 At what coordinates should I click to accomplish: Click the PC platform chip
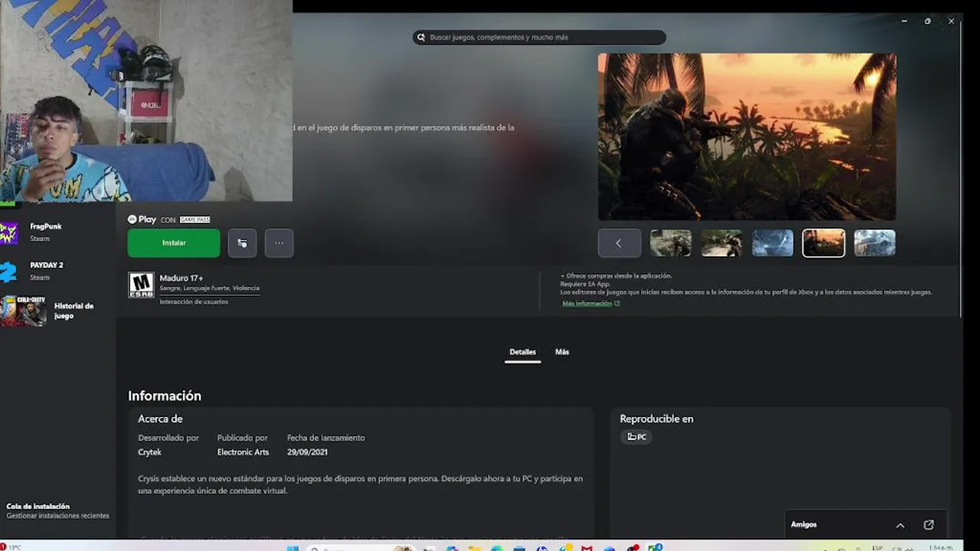(636, 437)
